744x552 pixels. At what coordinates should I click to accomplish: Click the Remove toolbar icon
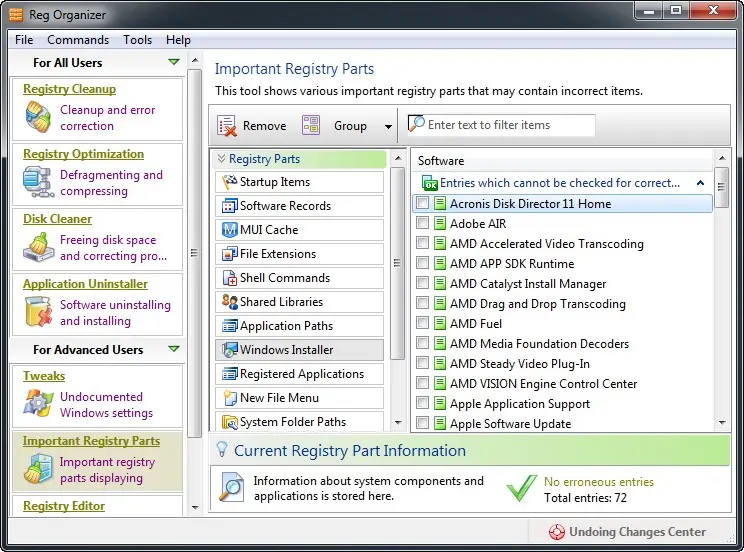pyautogui.click(x=227, y=126)
